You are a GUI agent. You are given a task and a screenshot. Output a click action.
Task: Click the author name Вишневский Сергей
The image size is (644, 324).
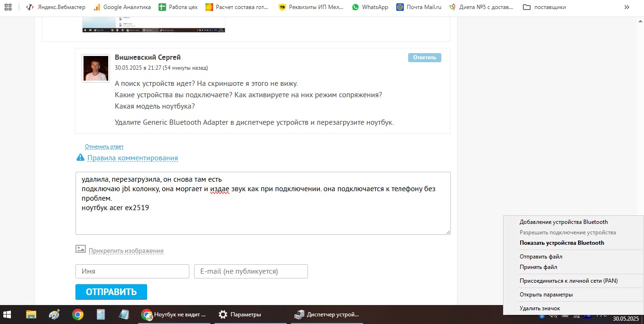click(x=148, y=57)
